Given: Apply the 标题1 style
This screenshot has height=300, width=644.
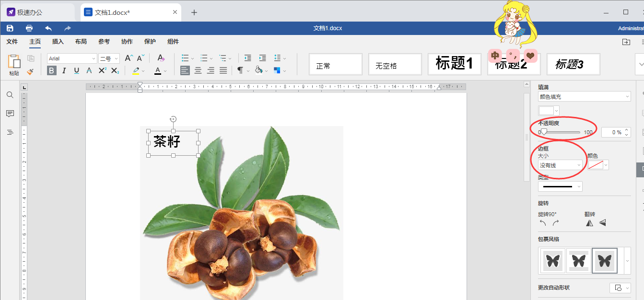Looking at the screenshot, I should point(455,64).
